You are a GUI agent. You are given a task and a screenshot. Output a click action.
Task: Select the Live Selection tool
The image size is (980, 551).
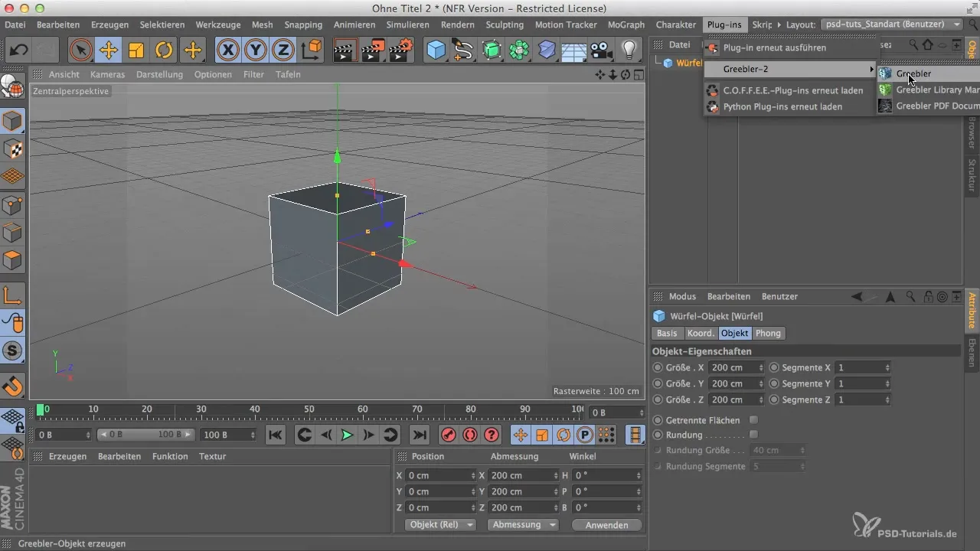81,51
